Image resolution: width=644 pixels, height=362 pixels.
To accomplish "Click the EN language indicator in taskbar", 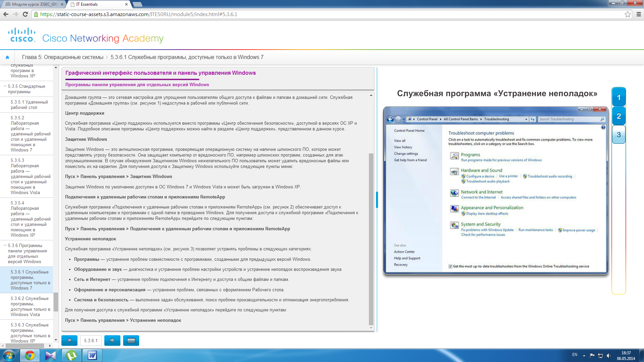I will [575, 355].
